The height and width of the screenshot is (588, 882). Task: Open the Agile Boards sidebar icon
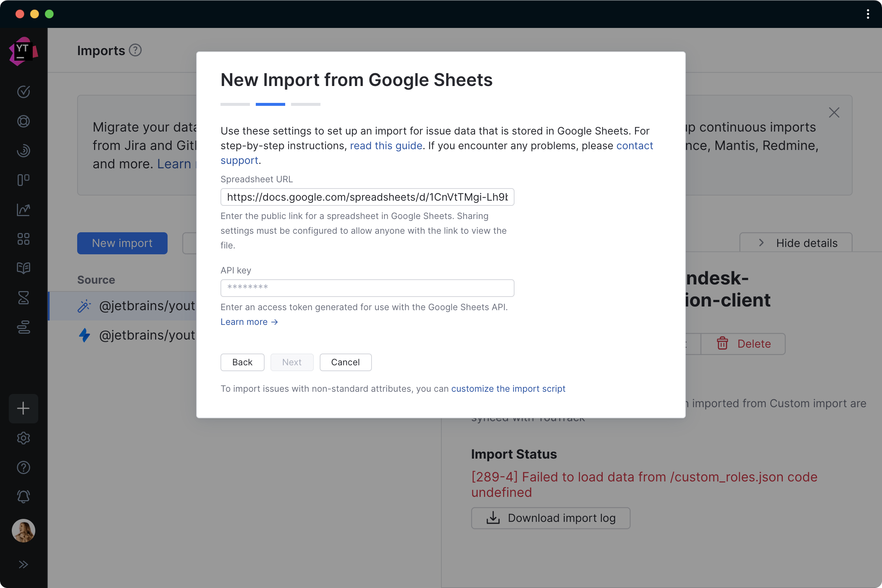point(23,180)
